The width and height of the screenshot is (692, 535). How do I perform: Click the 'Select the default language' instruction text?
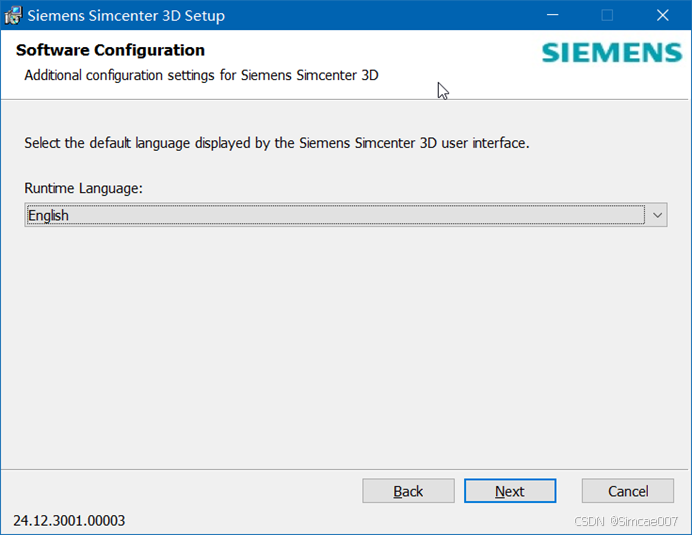click(277, 143)
